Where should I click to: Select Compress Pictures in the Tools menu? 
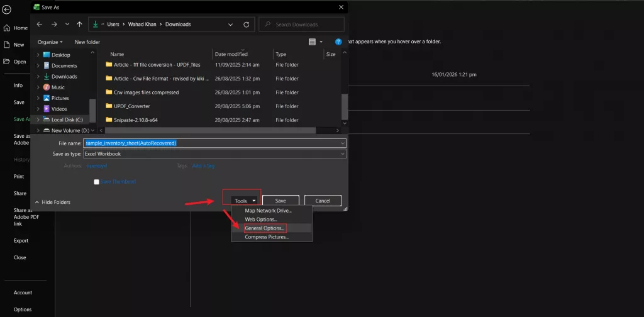[266, 237]
